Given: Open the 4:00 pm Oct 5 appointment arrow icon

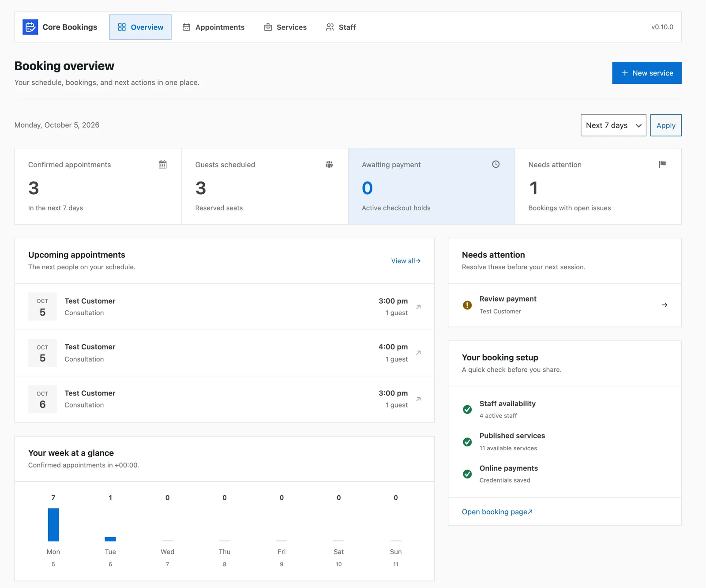Looking at the screenshot, I should 418,353.
